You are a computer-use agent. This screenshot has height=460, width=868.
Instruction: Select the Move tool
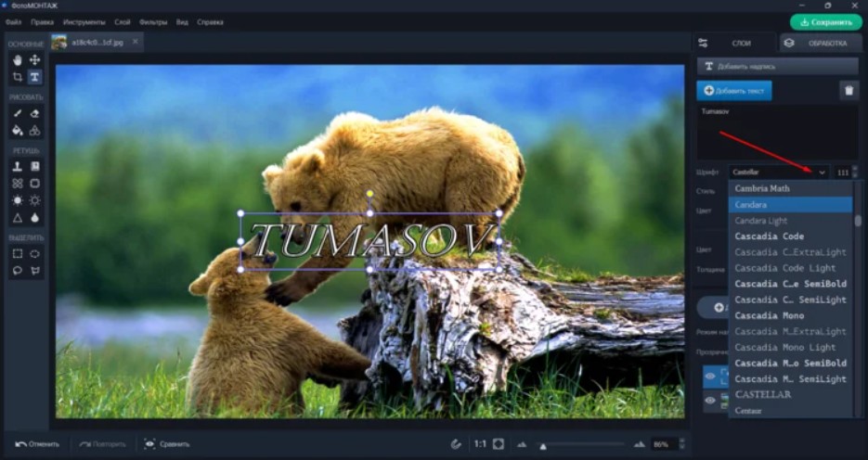point(34,60)
